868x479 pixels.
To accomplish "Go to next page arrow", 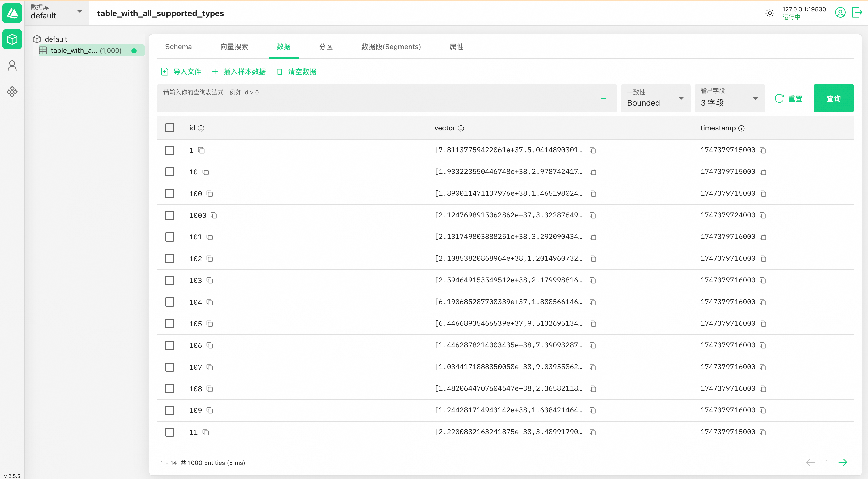I will pyautogui.click(x=843, y=462).
